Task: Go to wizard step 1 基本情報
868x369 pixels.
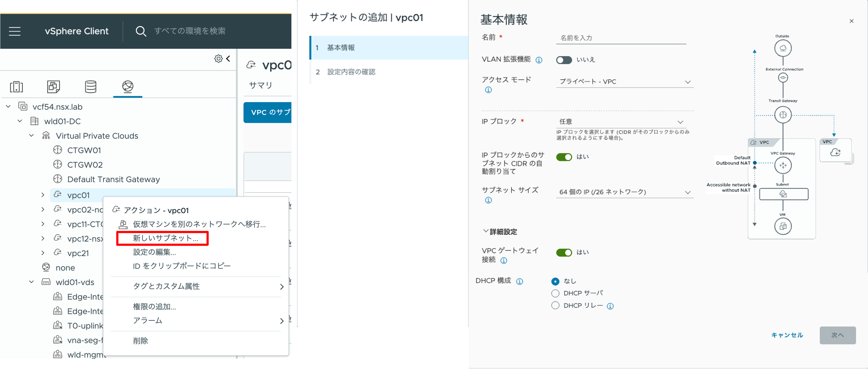Action: 389,48
